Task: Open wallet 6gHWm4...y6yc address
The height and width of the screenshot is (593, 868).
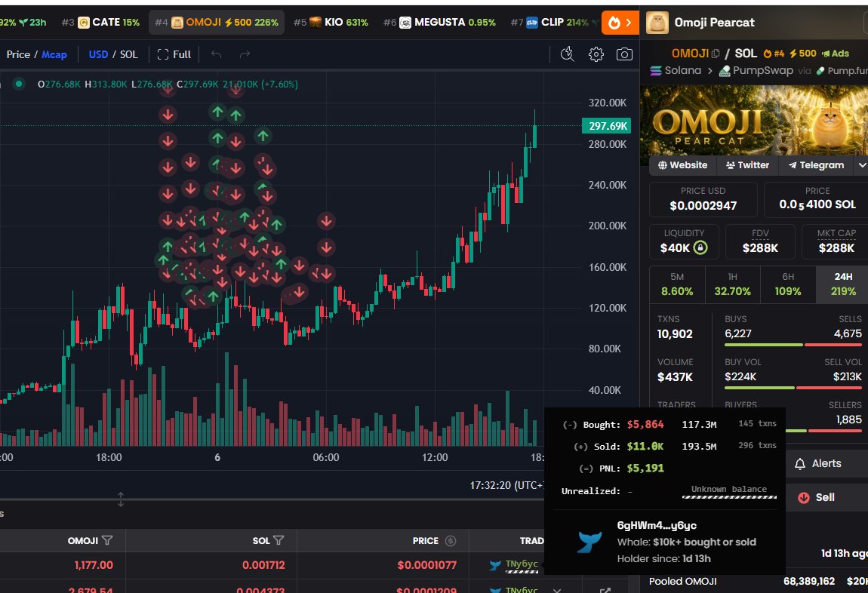Action: click(x=657, y=526)
